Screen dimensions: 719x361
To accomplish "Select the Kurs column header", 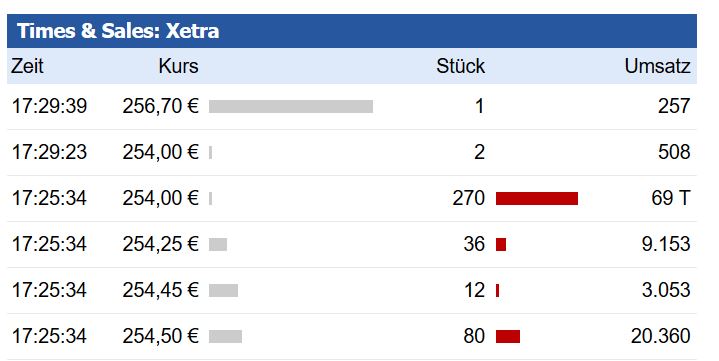I will click(x=179, y=66).
